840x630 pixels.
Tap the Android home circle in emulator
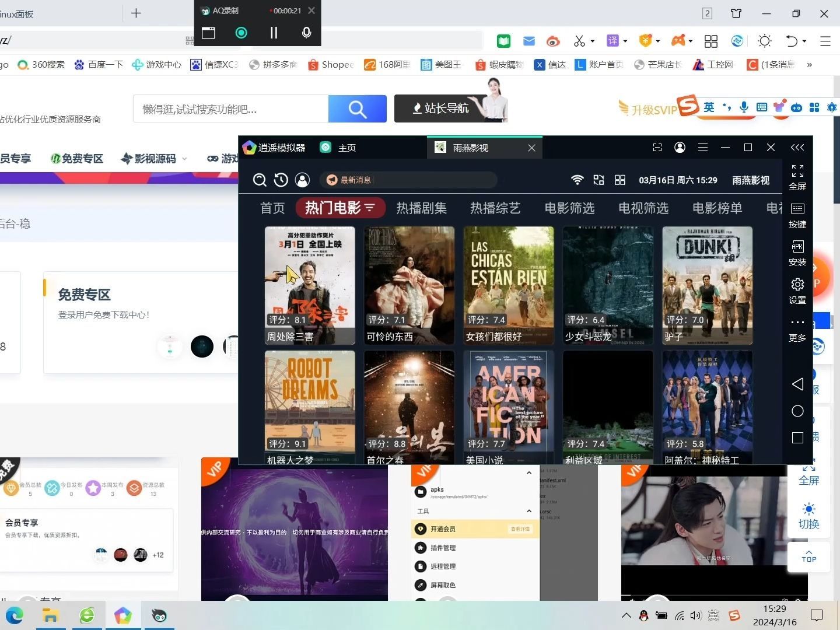tap(797, 411)
